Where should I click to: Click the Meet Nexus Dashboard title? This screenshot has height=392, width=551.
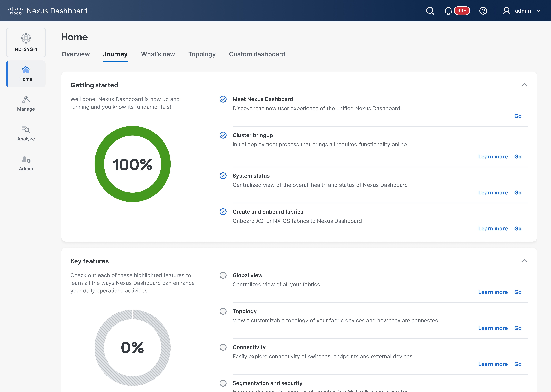pos(263,99)
